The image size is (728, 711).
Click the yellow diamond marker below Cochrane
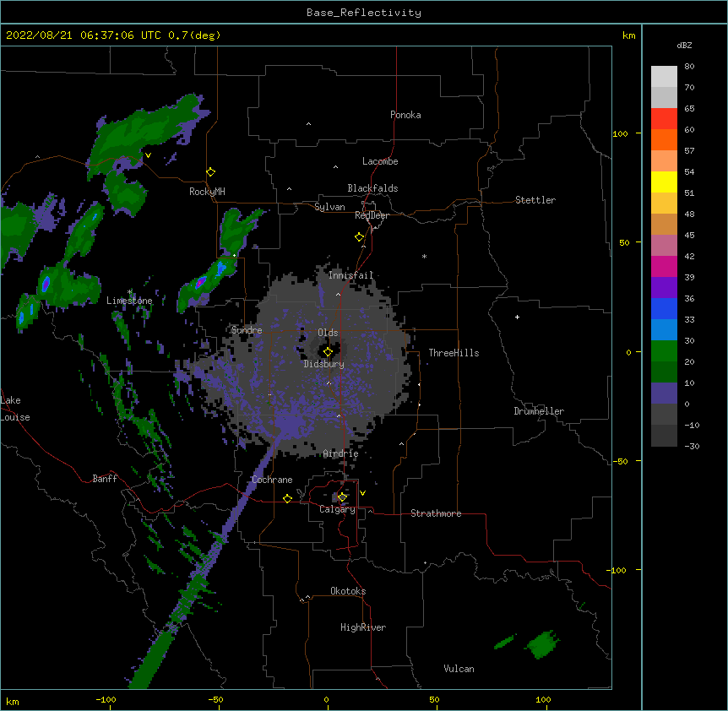(287, 498)
